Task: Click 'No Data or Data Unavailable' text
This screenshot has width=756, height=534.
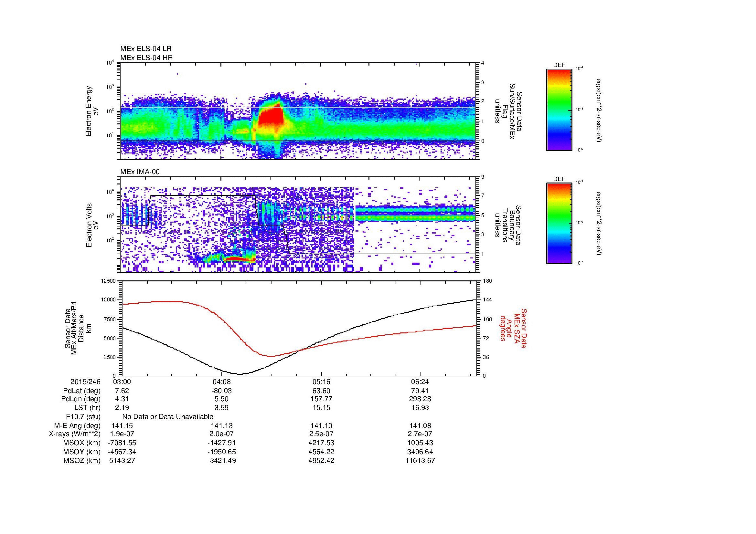Action: point(168,417)
